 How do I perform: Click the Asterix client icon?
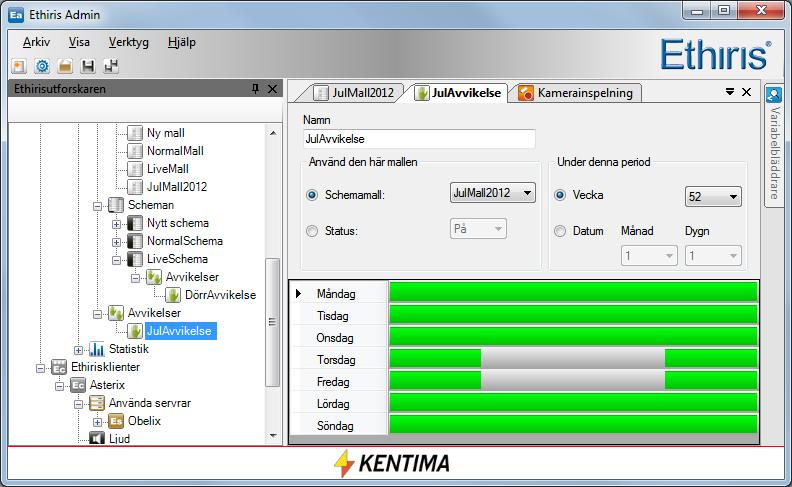pos(78,385)
